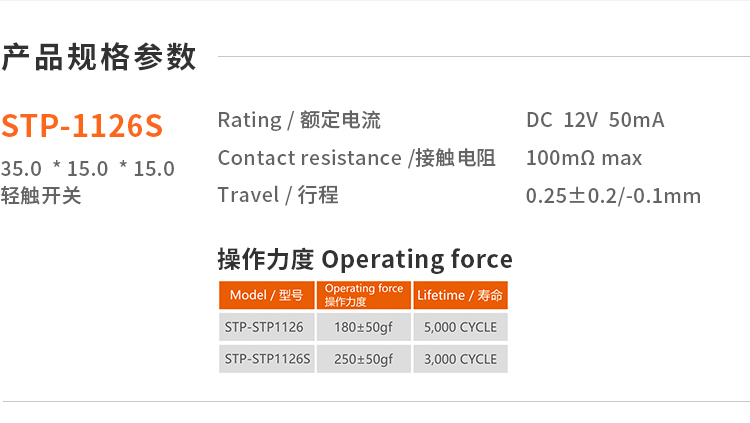Click the 3,000 CYCLE lifetime cell
The height and width of the screenshot is (423, 750).
click(460, 359)
